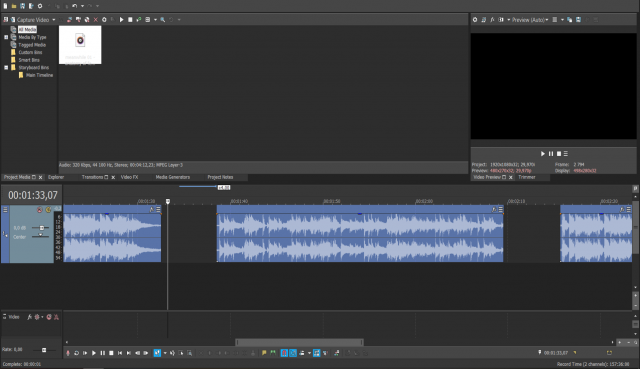
Task: Click the Video Output FX icon in preview
Action: [492, 20]
